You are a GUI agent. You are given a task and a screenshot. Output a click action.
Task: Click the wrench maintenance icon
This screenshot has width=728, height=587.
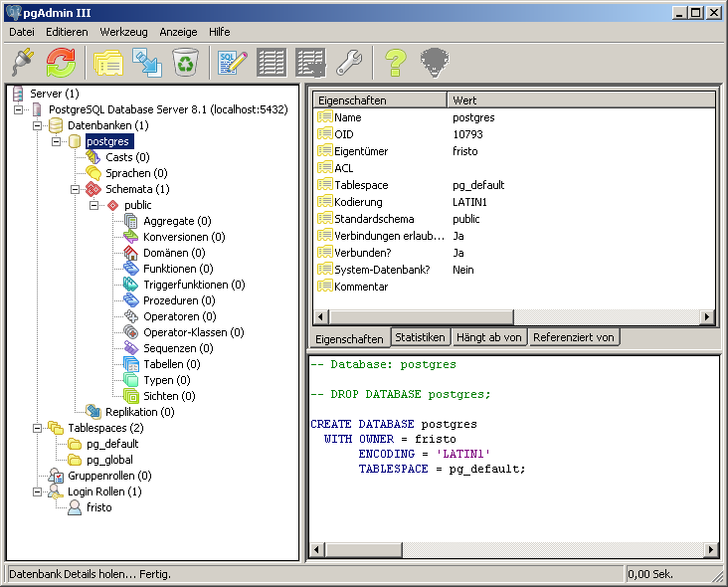point(349,63)
